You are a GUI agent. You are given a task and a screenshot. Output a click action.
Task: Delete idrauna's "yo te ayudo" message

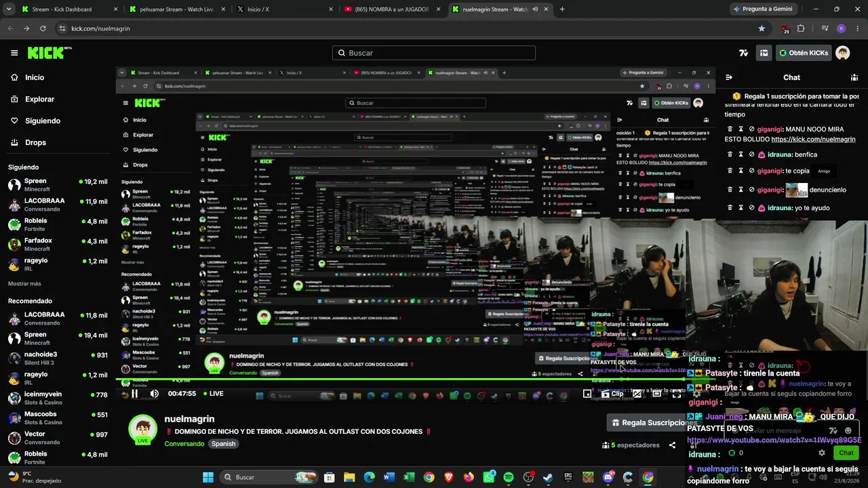tap(729, 208)
